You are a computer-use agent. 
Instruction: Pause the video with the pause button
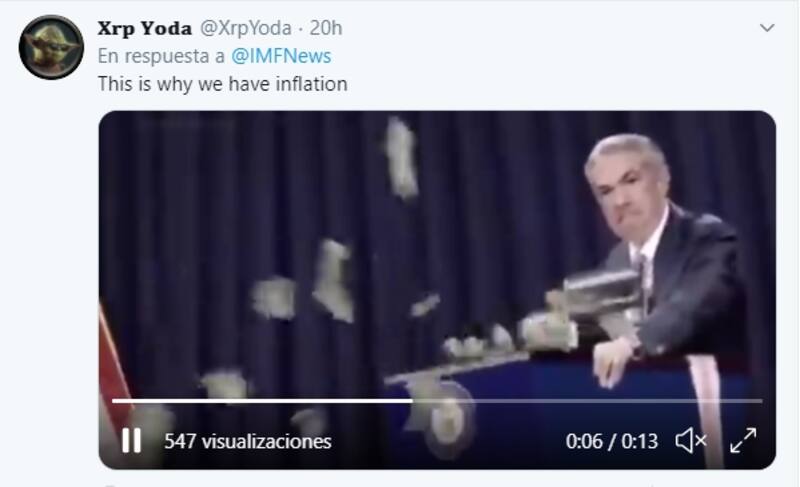click(x=131, y=440)
